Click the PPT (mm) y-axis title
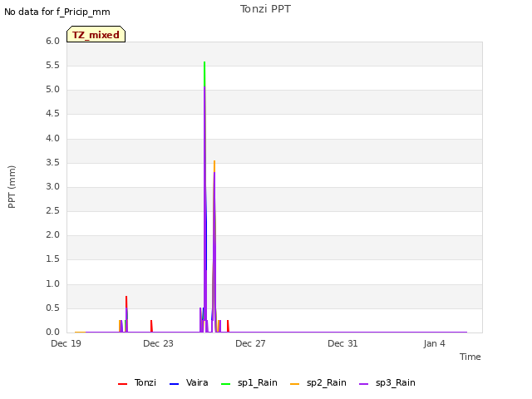This screenshot has width=532, height=399. tap(12, 187)
